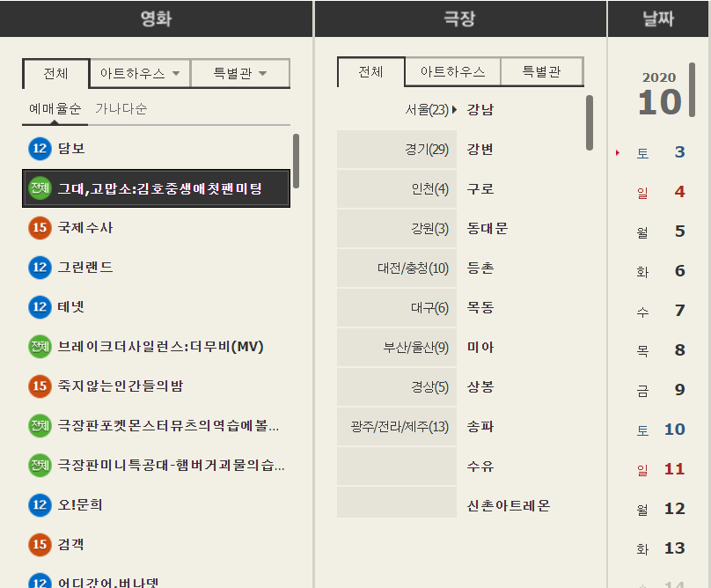The width and height of the screenshot is (711, 588).
Task: Select theater 동대문
Action: click(x=487, y=228)
